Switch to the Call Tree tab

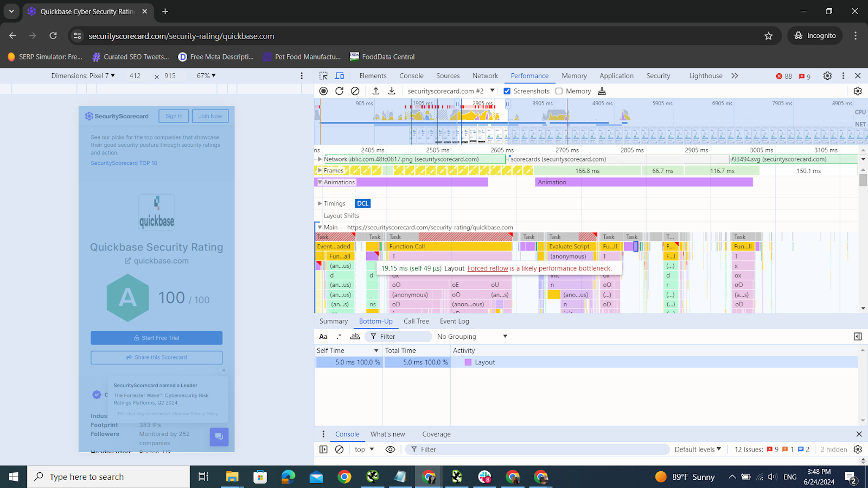point(416,322)
